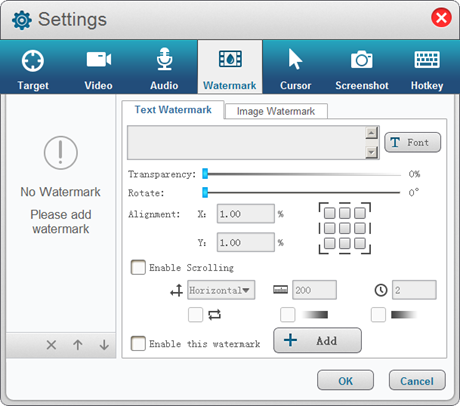Open the Font chooser button
The image size is (460, 406).
tap(413, 143)
